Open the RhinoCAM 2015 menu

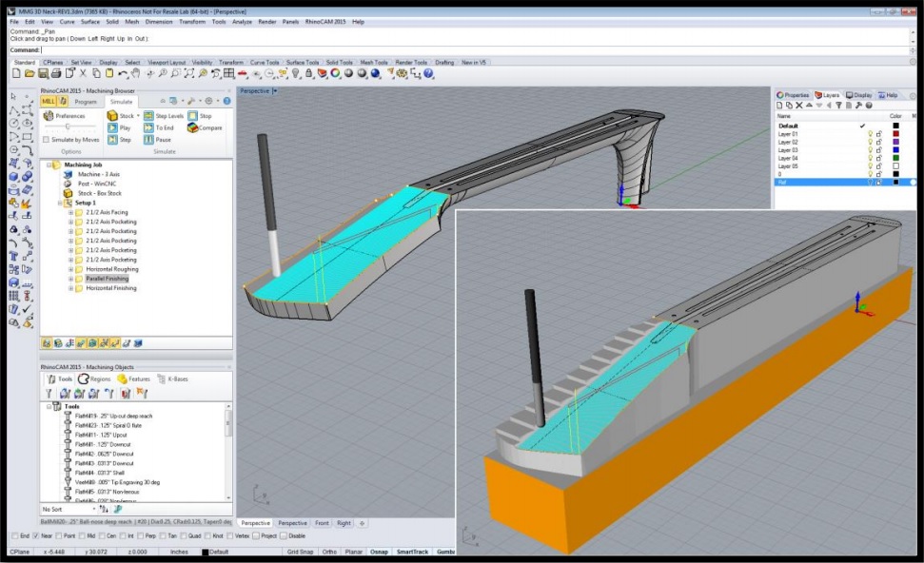pyautogui.click(x=325, y=22)
